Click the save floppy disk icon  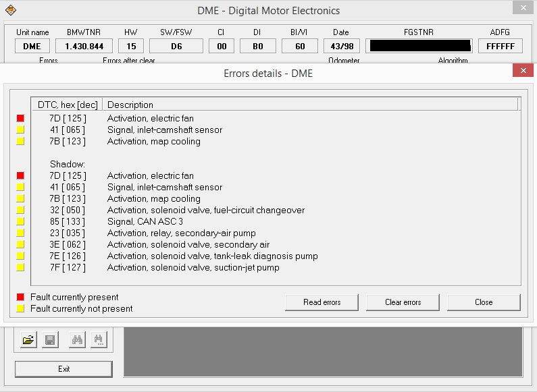point(50,340)
